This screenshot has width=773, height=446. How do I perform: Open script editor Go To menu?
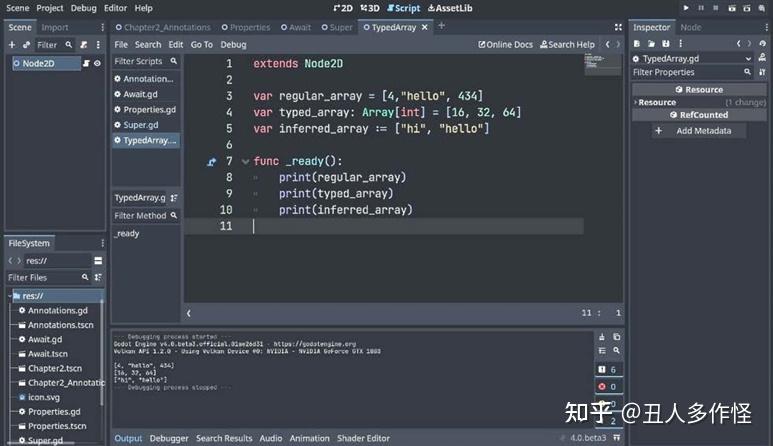click(202, 44)
